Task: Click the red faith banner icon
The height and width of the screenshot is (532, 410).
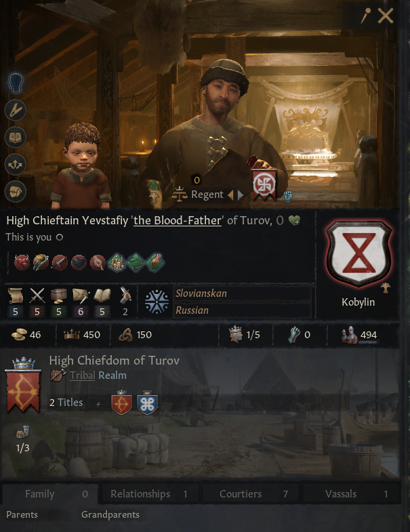Action: [264, 184]
